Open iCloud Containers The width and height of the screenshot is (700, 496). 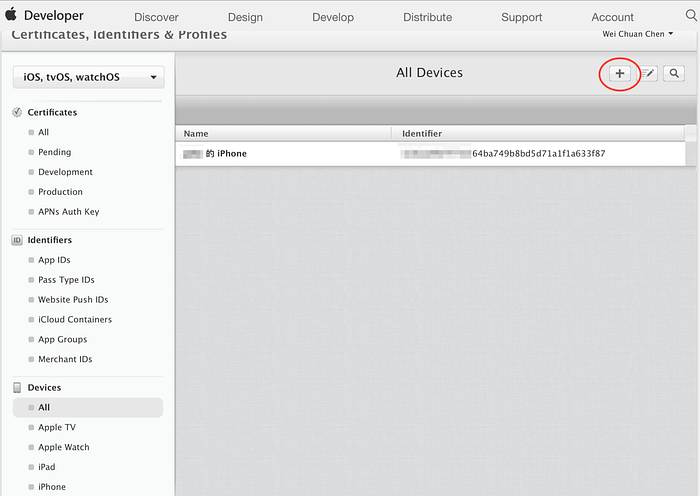tap(75, 320)
